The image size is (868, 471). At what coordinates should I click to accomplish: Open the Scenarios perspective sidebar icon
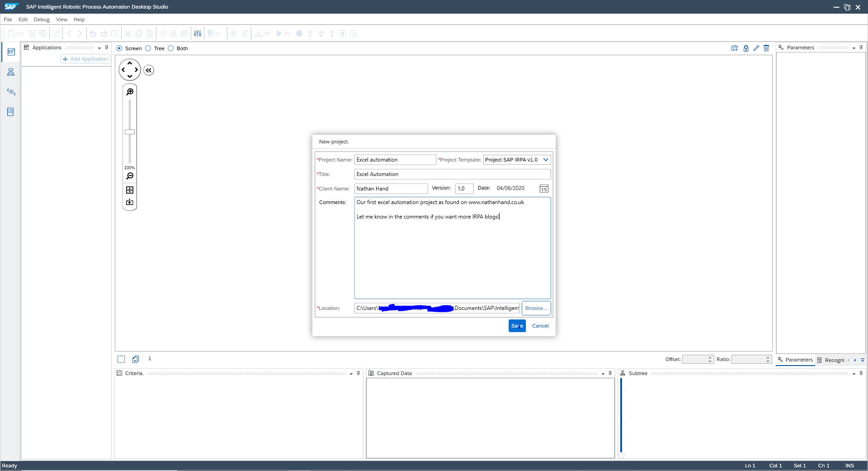pos(11,92)
